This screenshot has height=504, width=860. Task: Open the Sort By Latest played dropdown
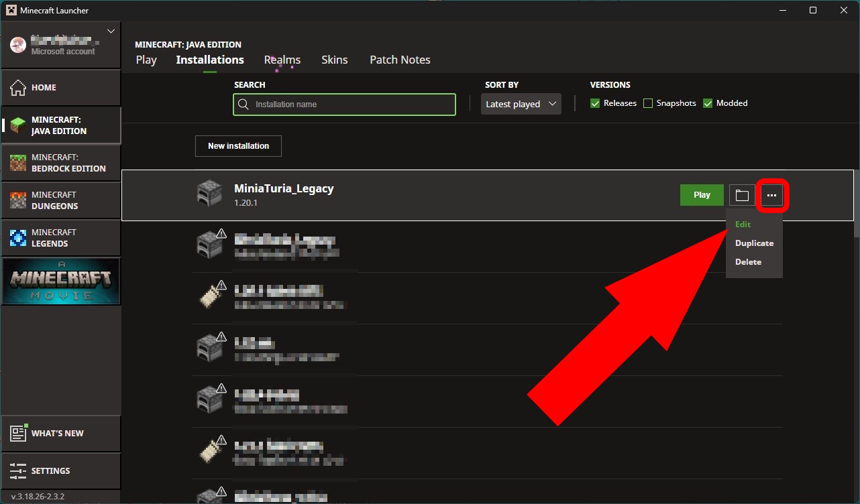pos(521,104)
